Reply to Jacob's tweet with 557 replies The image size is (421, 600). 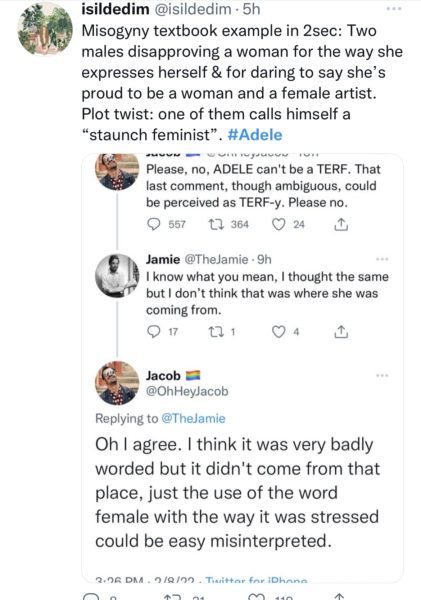[x=154, y=224]
